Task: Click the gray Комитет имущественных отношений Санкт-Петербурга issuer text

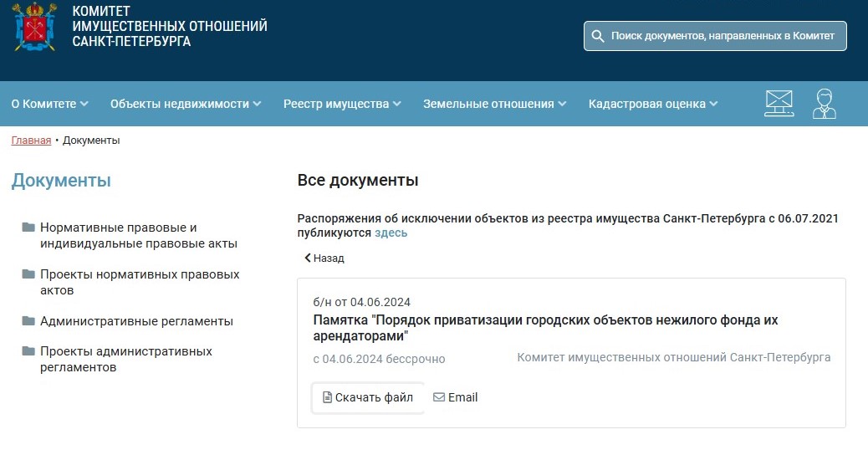Action: [674, 357]
